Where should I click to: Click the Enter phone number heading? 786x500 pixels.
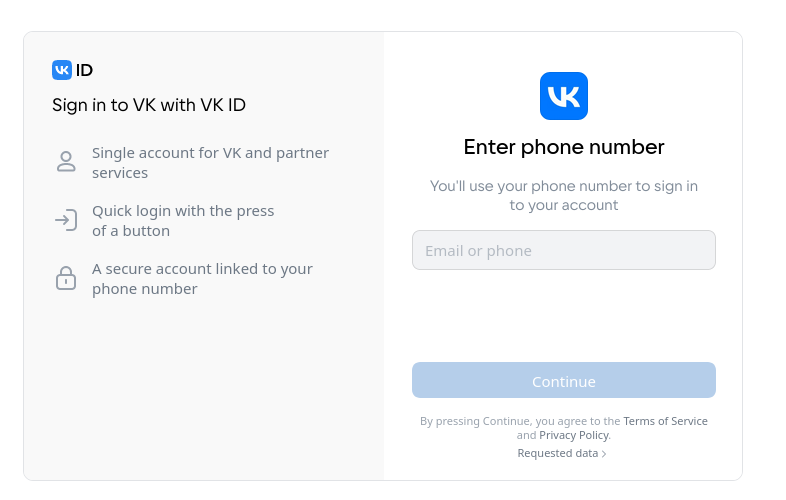[563, 147]
